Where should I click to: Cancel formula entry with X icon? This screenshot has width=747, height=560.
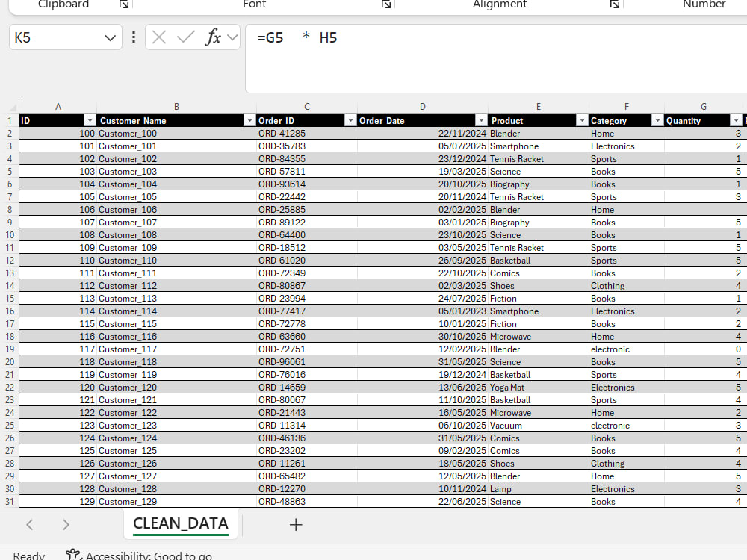point(159,37)
